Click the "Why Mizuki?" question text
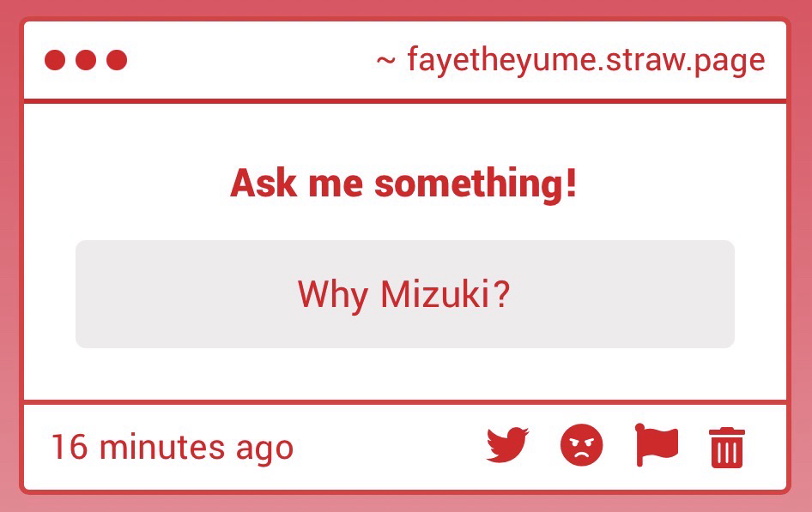Screen dimensions: 812x512 (x=403, y=295)
